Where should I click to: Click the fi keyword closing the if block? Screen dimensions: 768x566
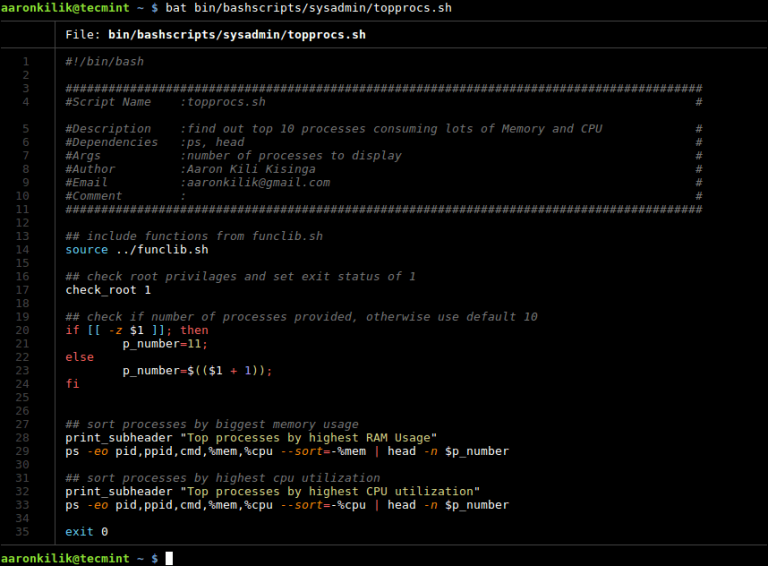click(72, 383)
